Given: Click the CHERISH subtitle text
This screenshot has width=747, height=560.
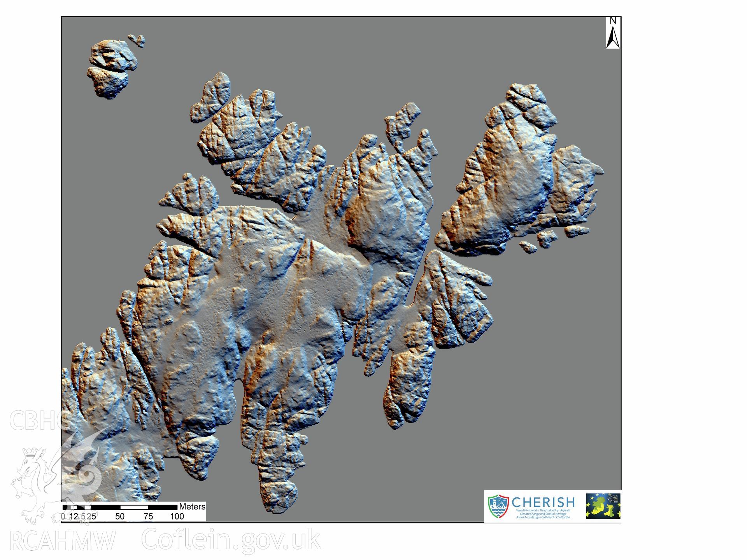Looking at the screenshot, I should (543, 514).
